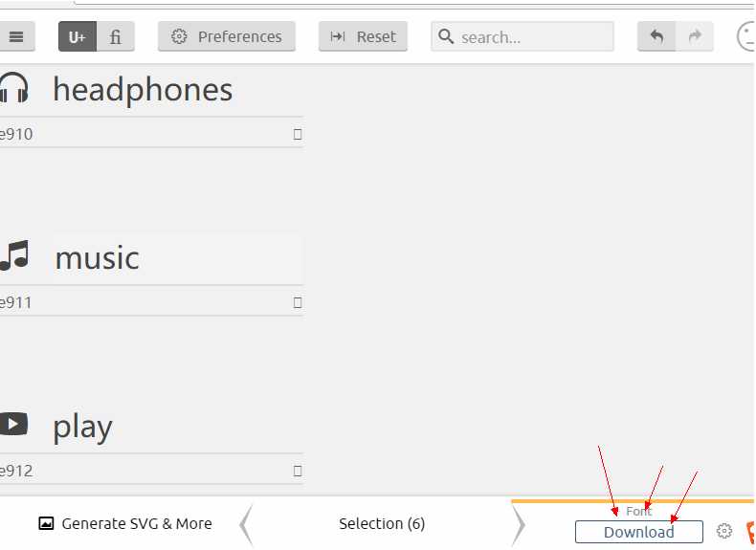756x550 pixels.
Task: Open Preferences gear button
Action: tap(227, 36)
